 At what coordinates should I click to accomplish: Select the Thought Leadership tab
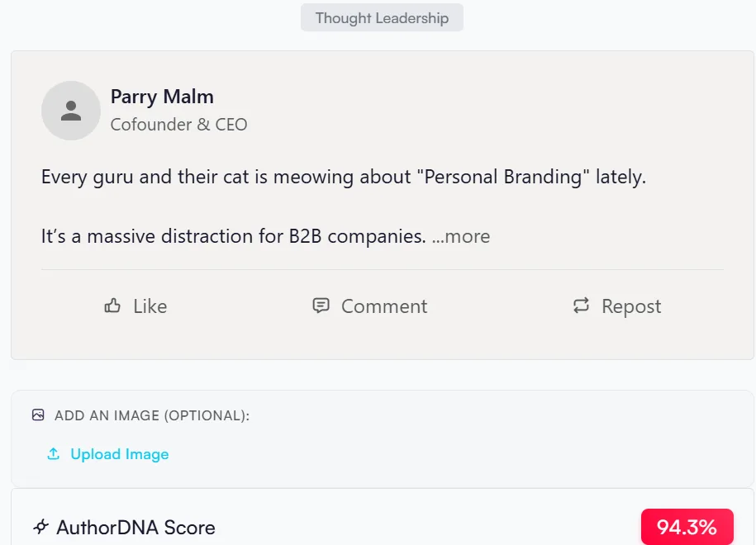(382, 17)
